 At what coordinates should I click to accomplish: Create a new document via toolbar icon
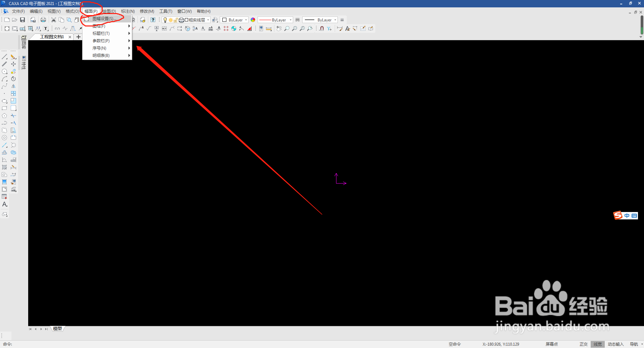pyautogui.click(x=7, y=20)
